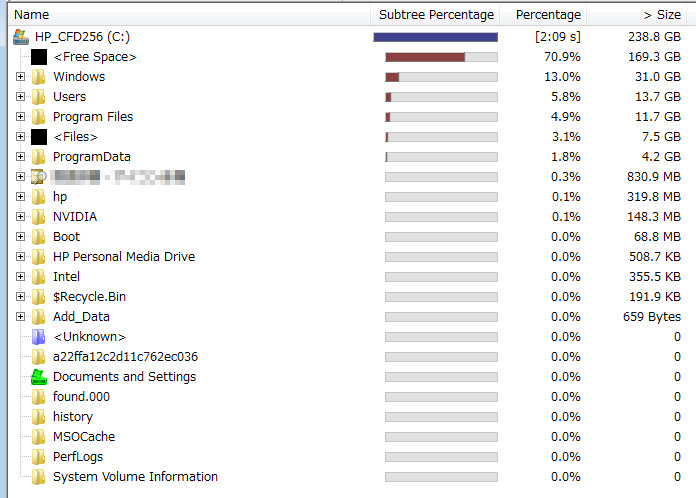
Task: Click the Windows folder icon
Action: (39, 77)
